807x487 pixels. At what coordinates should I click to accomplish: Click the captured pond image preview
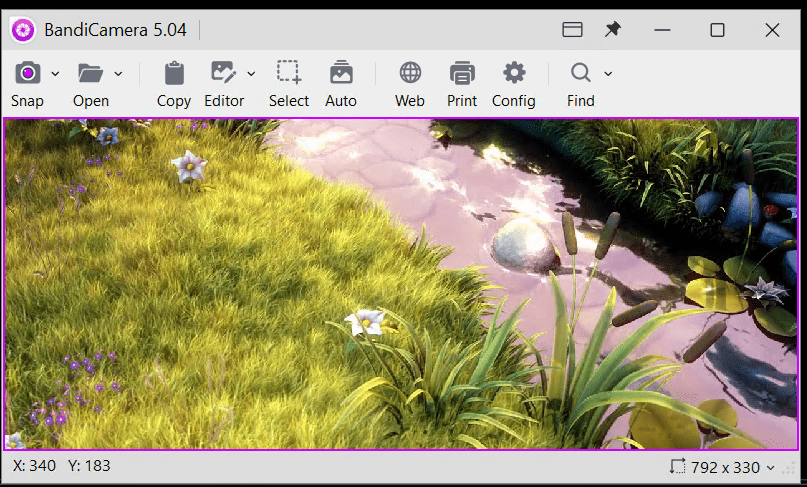[401, 284]
